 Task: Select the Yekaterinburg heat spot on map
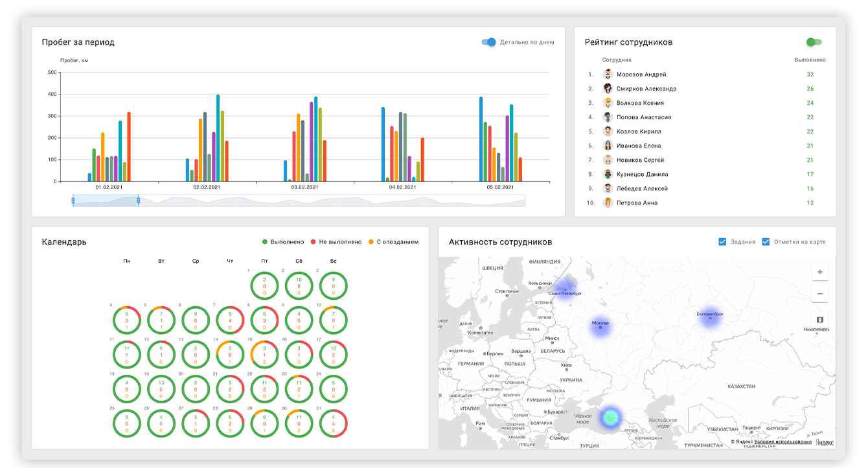pyautogui.click(x=711, y=317)
